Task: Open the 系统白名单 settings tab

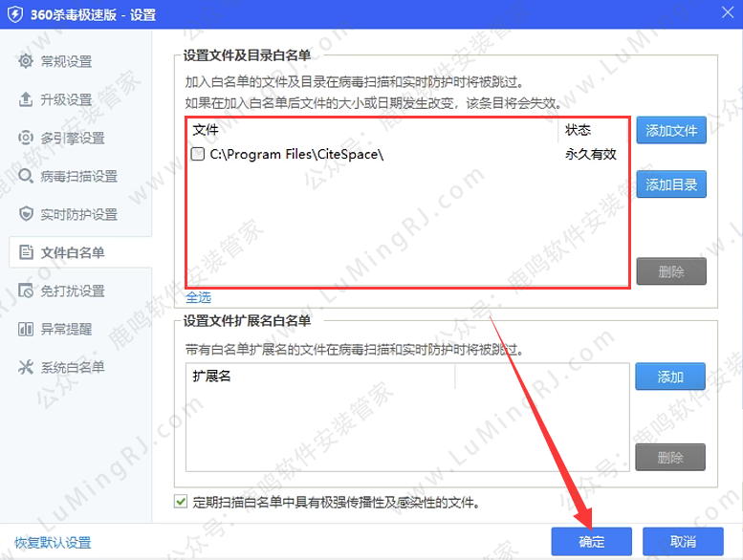Action: [73, 367]
